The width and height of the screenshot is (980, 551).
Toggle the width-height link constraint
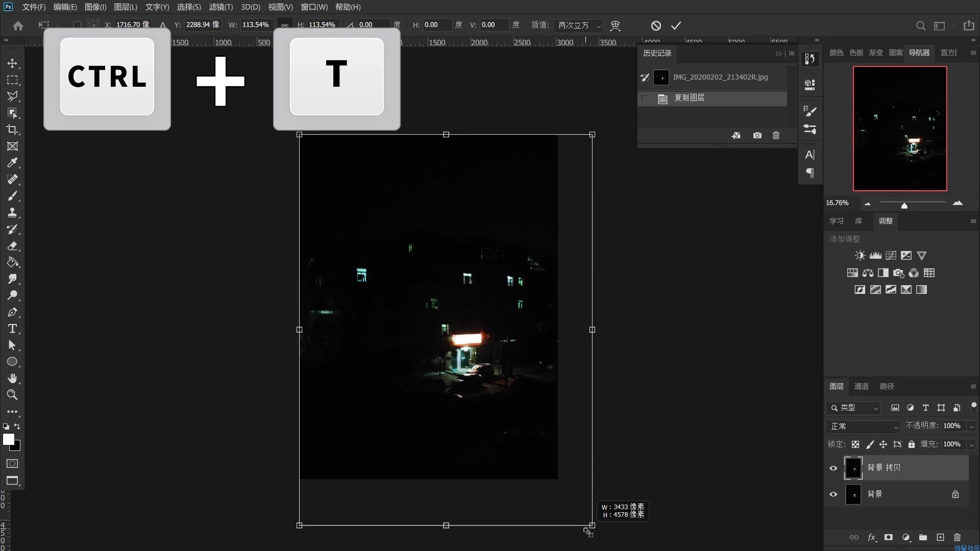(285, 25)
